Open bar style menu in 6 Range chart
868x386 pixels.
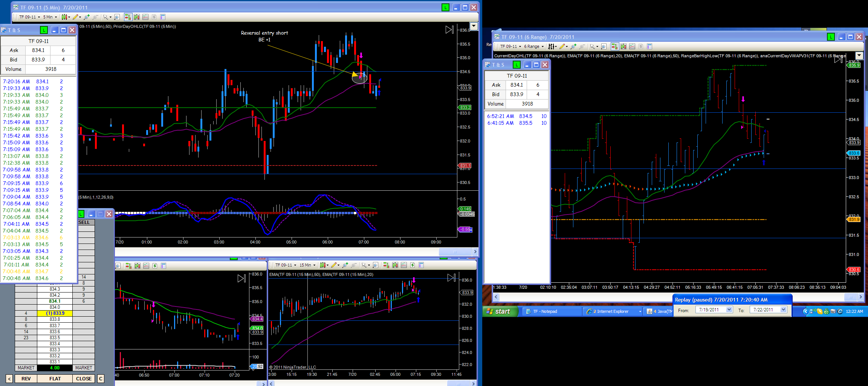click(552, 46)
